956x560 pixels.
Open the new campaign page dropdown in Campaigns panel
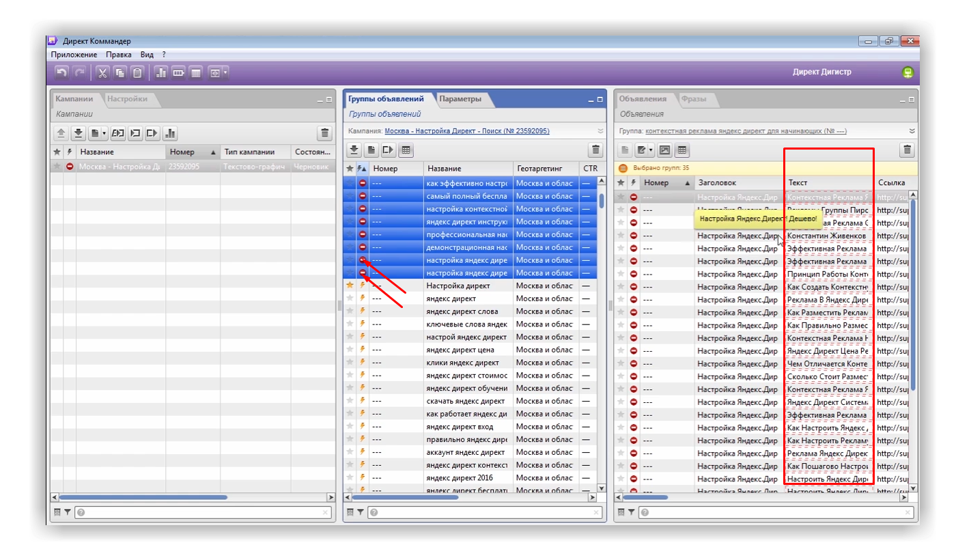coord(99,133)
